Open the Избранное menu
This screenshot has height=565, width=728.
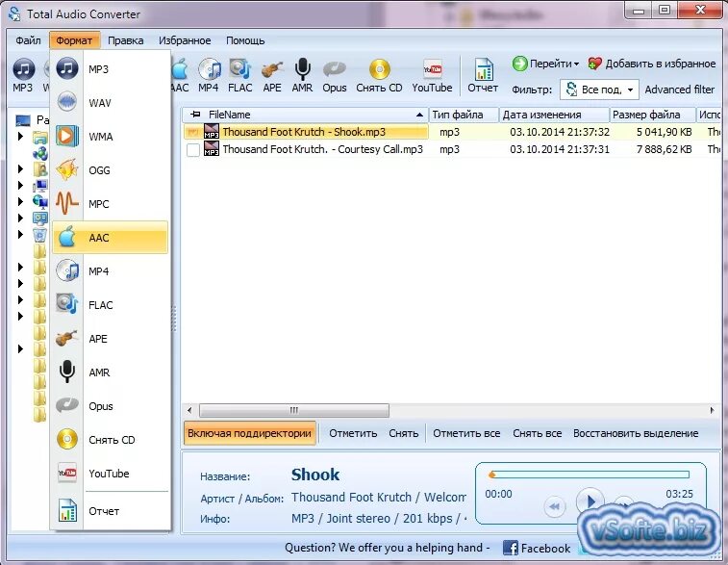point(185,40)
